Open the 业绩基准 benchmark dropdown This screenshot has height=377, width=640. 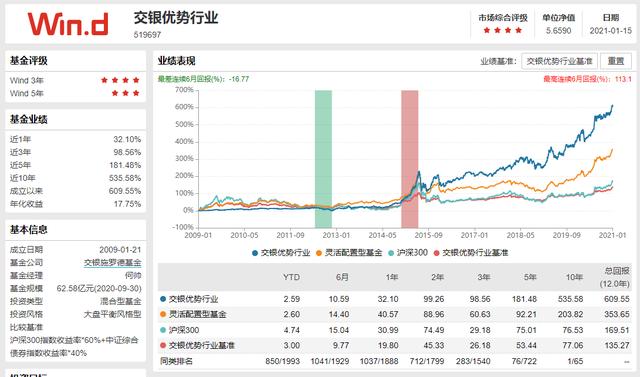click(x=559, y=61)
